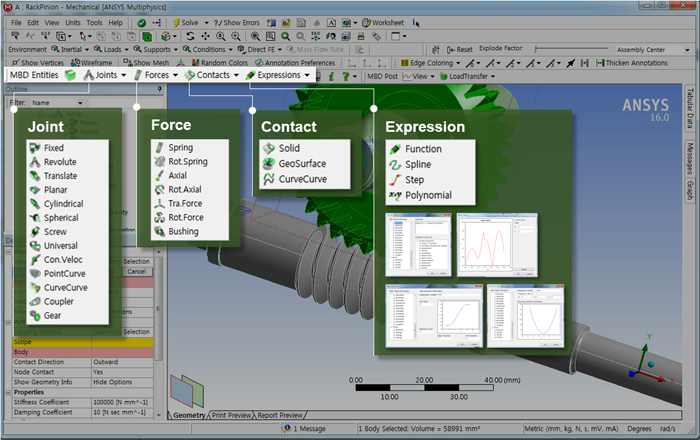Screen dimensions: 700x440
Task: Open the File menu
Action: pyautogui.click(x=16, y=23)
